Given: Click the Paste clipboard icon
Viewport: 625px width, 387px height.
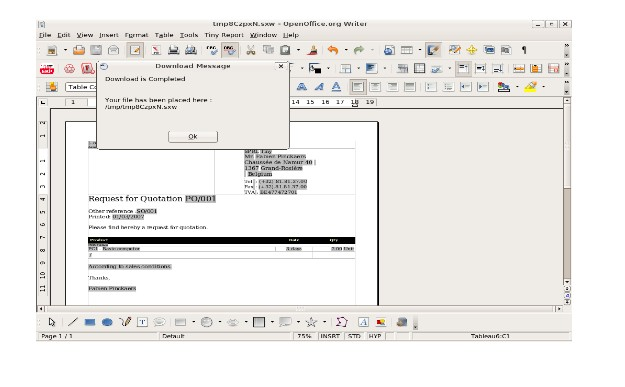Looking at the screenshot, I should click(x=285, y=50).
